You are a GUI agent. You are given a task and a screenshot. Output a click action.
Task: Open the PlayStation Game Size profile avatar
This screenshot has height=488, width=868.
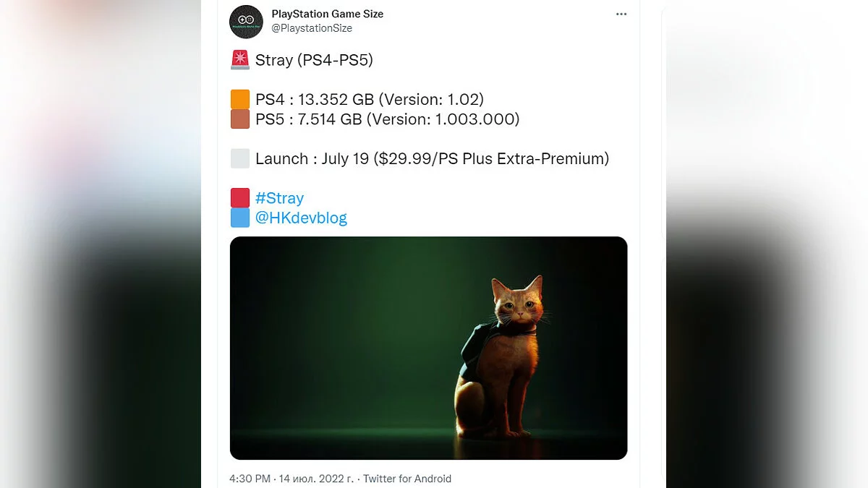[246, 22]
